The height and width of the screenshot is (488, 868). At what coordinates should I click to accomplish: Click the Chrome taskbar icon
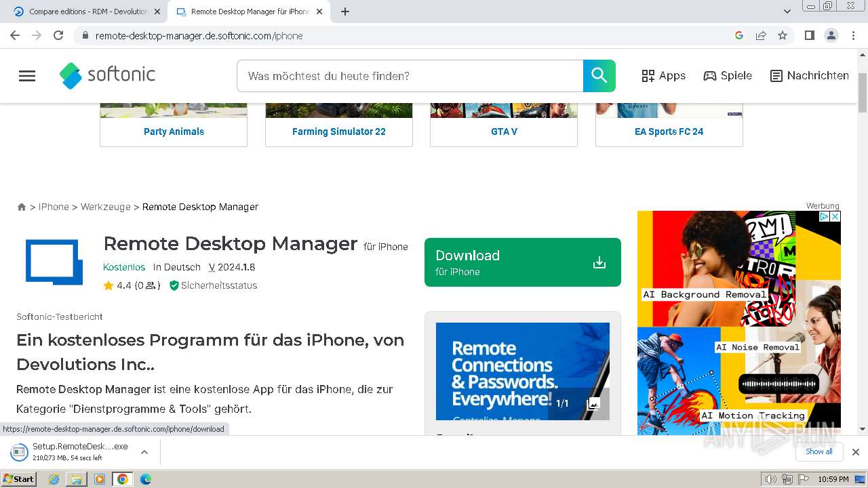click(x=122, y=479)
